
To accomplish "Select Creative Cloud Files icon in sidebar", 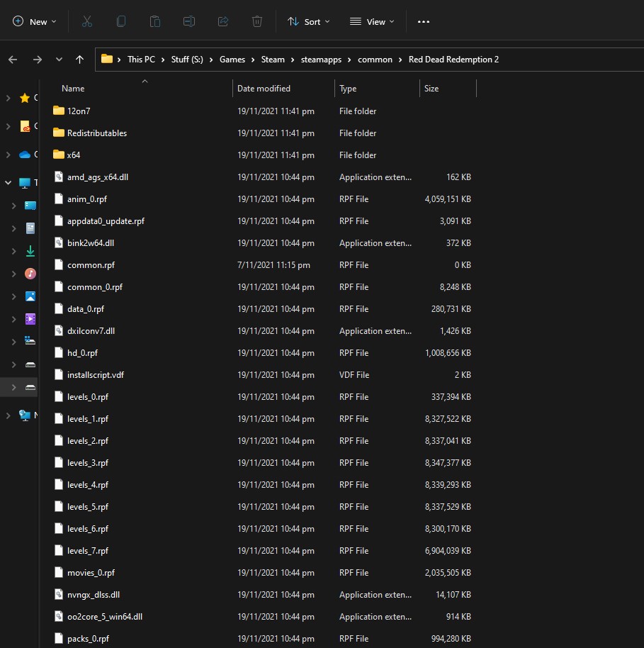I will click(25, 126).
